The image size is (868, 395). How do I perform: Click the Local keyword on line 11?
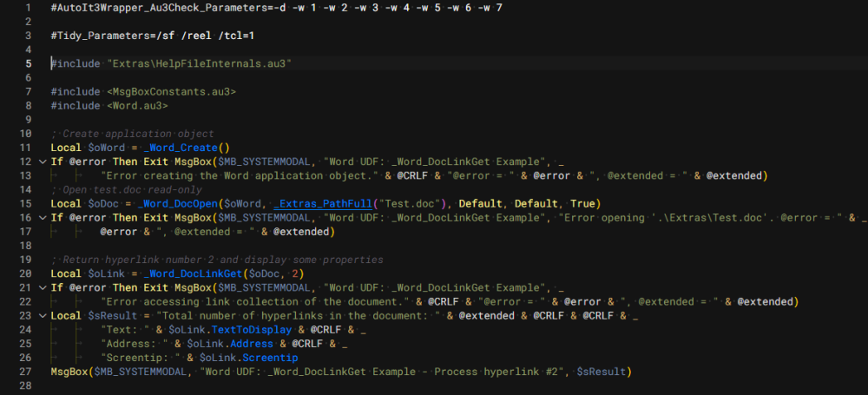[67, 148]
